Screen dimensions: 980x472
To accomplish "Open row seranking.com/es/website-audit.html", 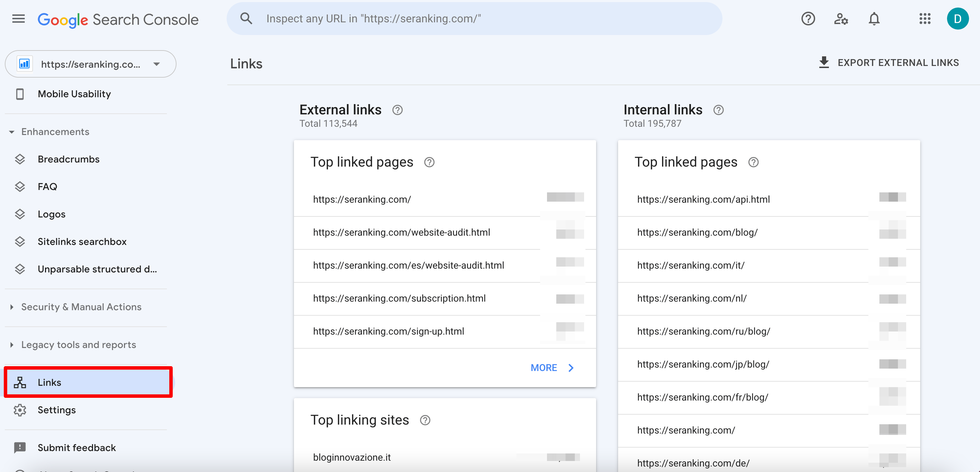I will point(445,266).
